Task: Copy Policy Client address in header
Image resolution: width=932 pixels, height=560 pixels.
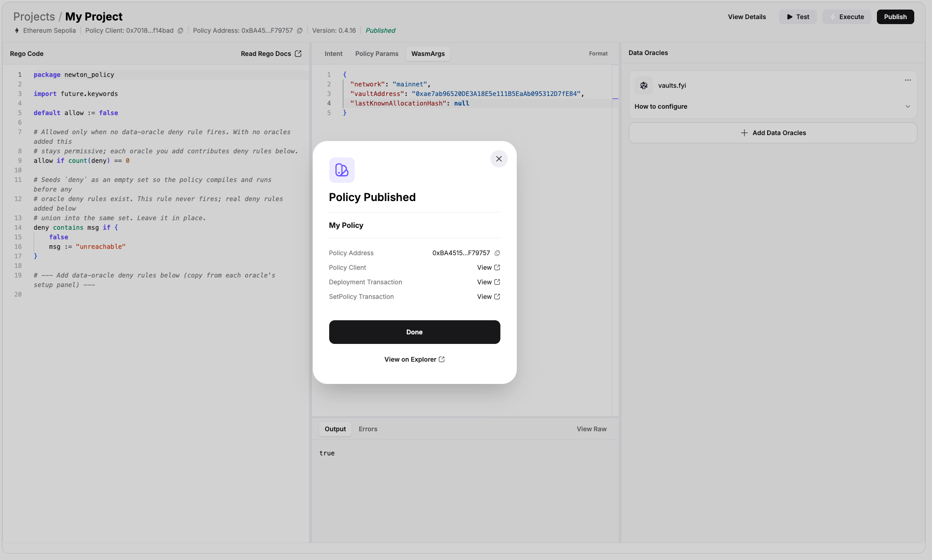Action: 180,30
